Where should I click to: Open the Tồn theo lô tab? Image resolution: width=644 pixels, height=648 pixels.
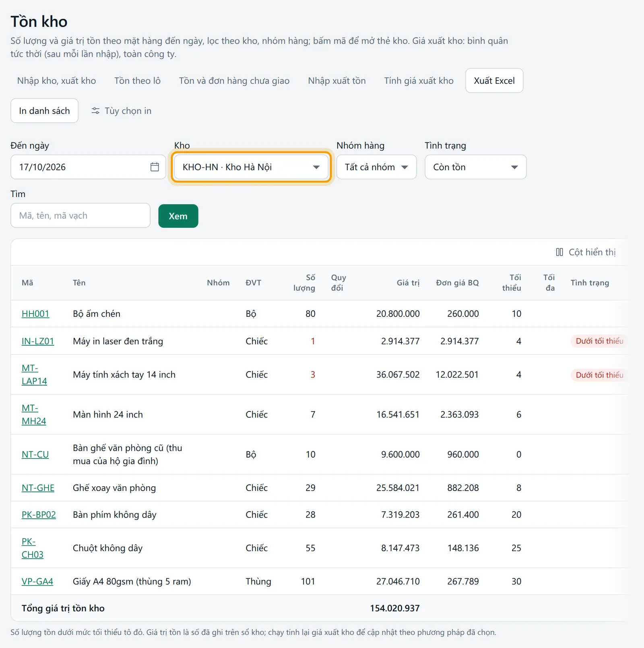point(137,80)
